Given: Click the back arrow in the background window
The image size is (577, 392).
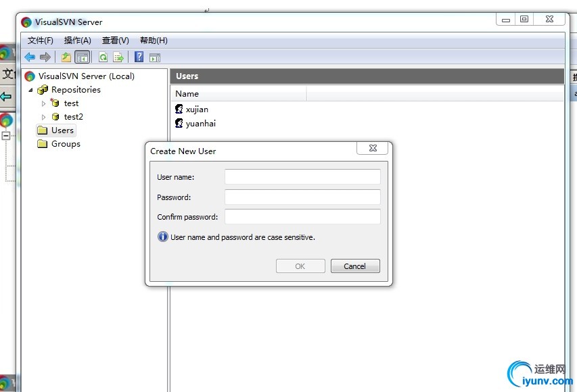Looking at the screenshot, I should pyautogui.click(x=6, y=97).
